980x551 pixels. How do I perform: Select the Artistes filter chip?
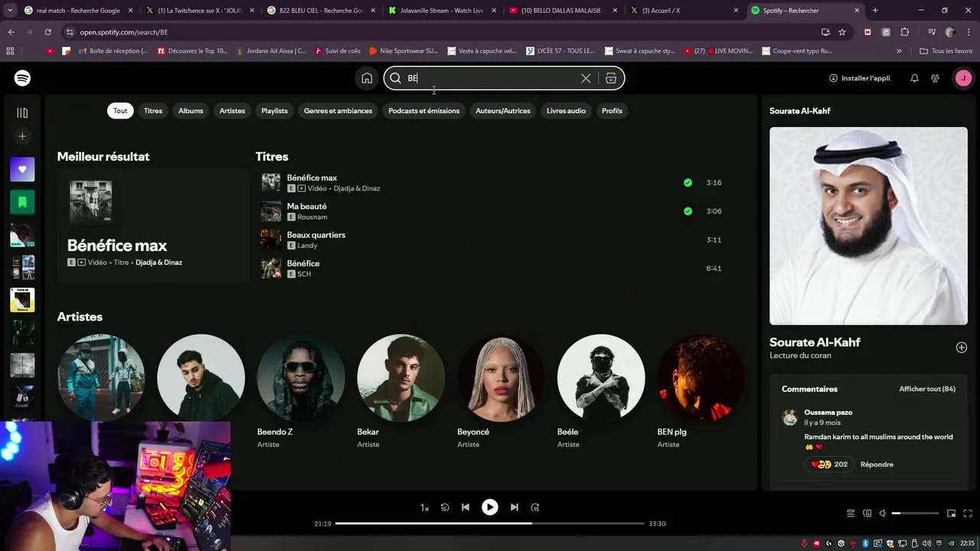232,111
